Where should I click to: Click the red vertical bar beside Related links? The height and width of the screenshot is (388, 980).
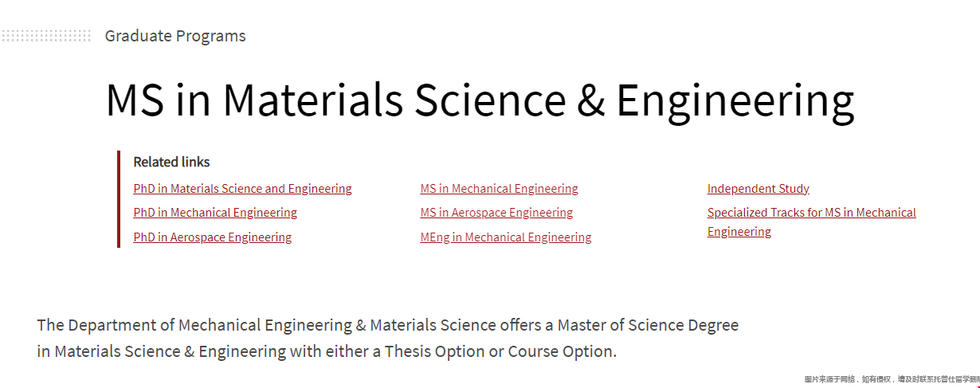click(119, 199)
